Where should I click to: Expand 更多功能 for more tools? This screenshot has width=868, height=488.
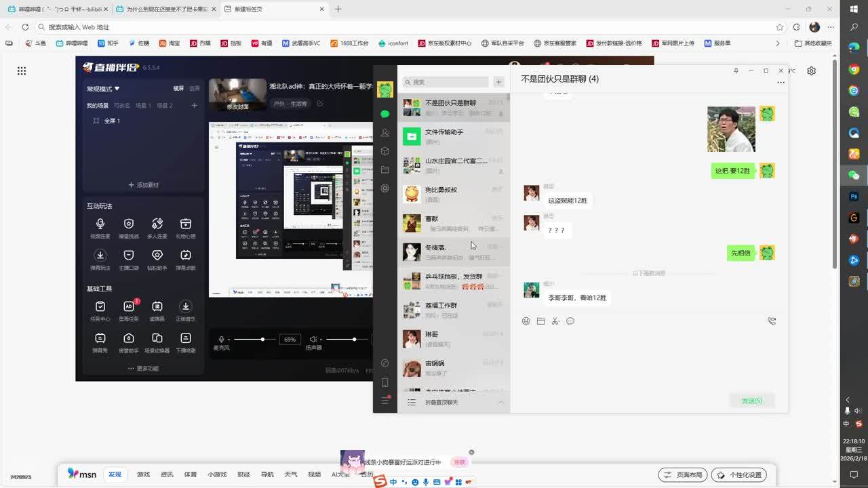pyautogui.click(x=143, y=369)
